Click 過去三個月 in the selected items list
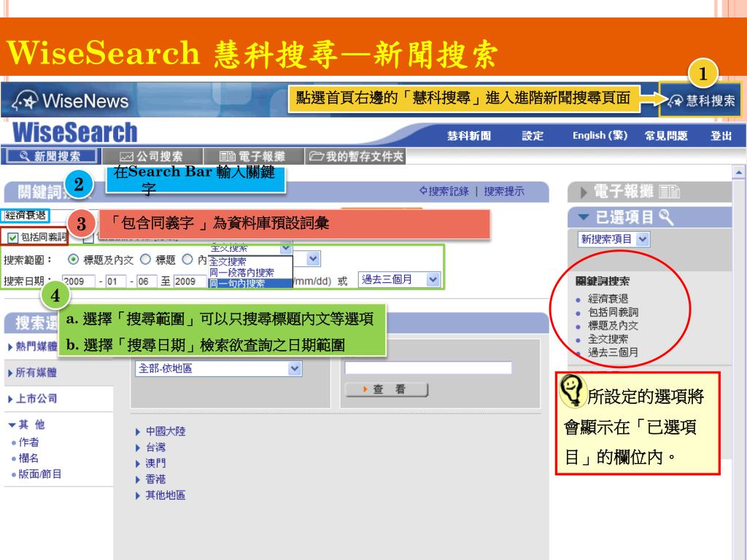The image size is (747, 560). (613, 352)
